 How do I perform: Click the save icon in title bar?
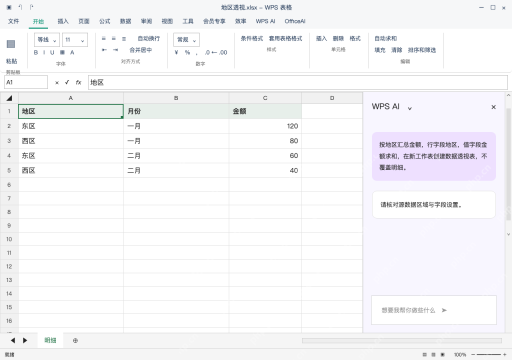(x=9, y=7)
